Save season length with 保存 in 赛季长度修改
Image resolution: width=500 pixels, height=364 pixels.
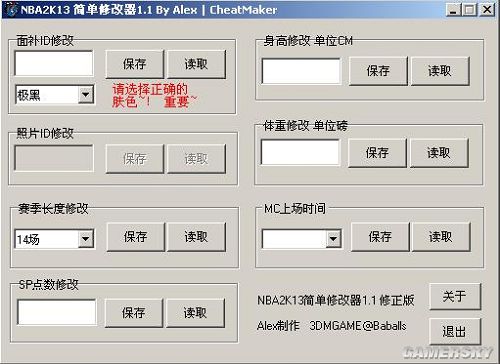(136, 237)
